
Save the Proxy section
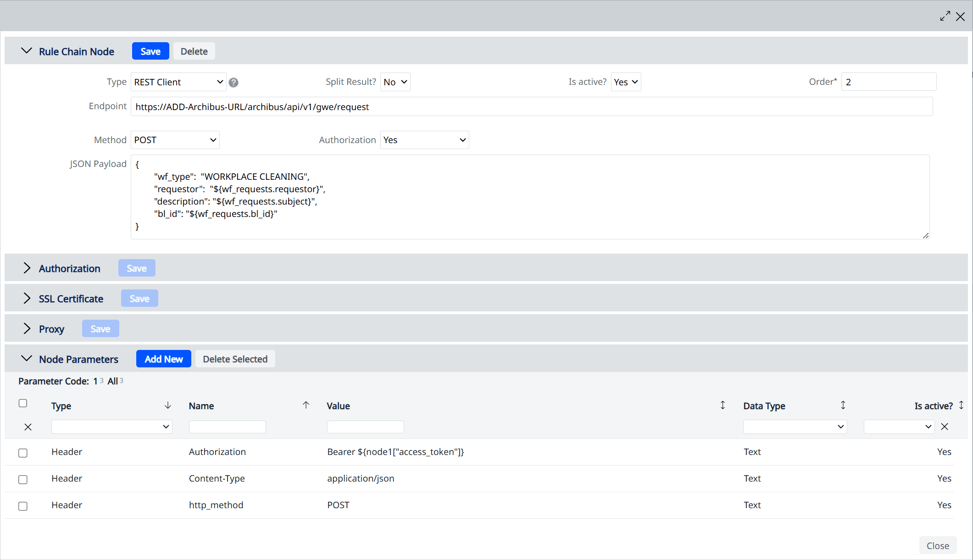coord(100,329)
